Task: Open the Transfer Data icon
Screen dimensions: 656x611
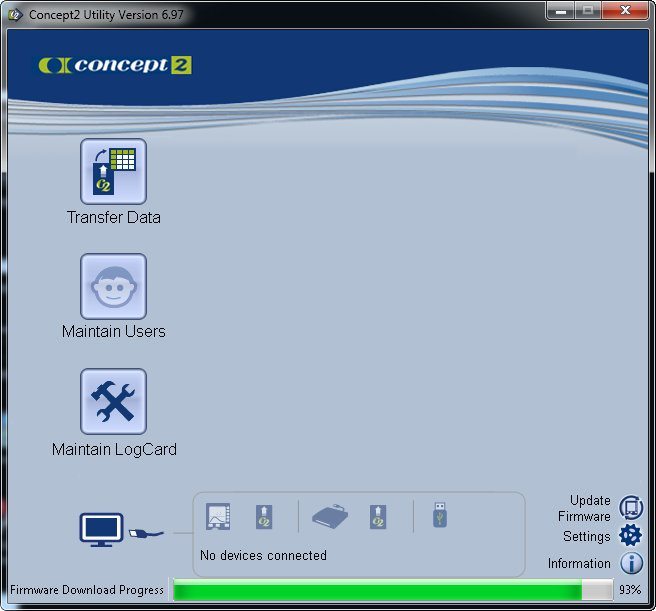Action: point(113,171)
